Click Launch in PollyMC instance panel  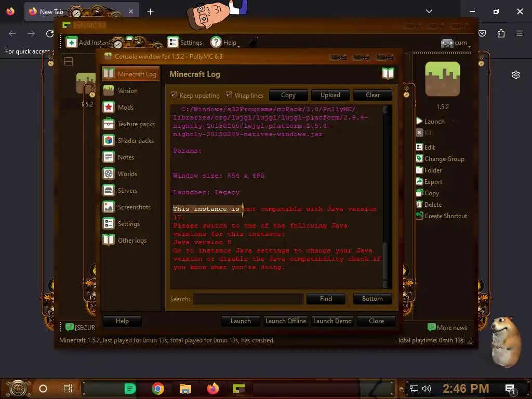click(431, 122)
